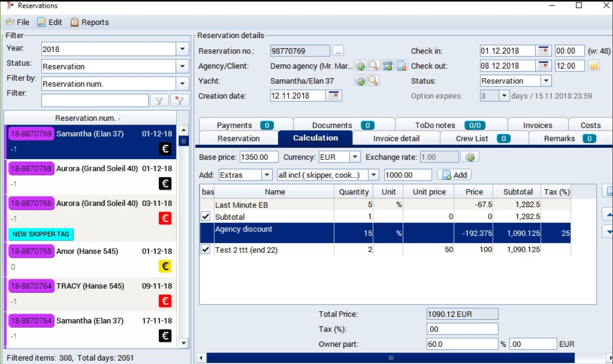Search agency/client with the magnifier icon
This screenshot has height=364, width=613.
coord(374,66)
